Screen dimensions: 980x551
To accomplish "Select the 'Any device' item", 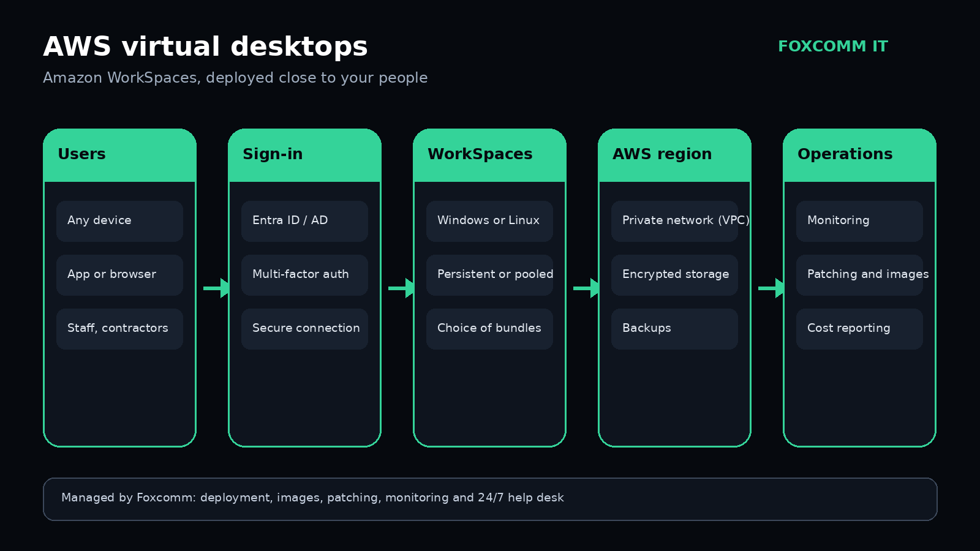I will 120,221.
